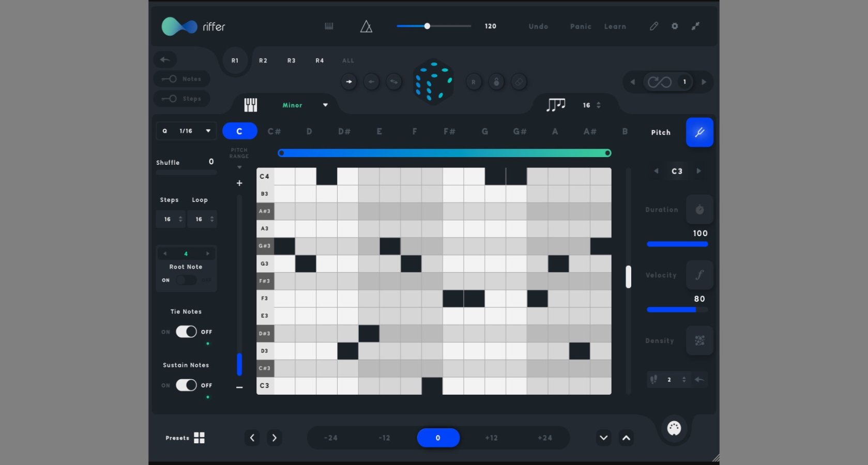Click the MIDI connector icon
The height and width of the screenshot is (465, 868).
tap(674, 428)
